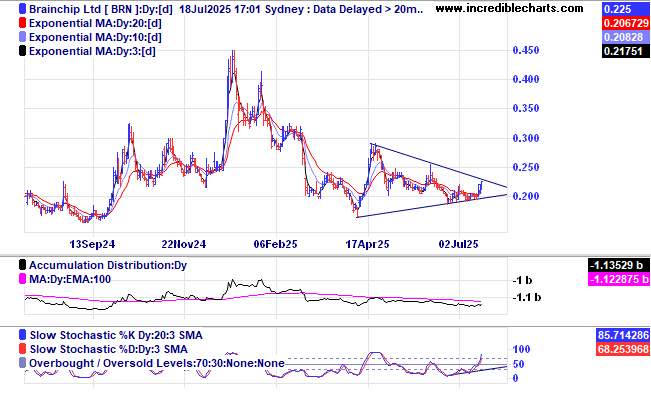Click the magenta MA EMA 100 legend swatch
Viewport: 651px width, 395px height.
pyautogui.click(x=22, y=279)
